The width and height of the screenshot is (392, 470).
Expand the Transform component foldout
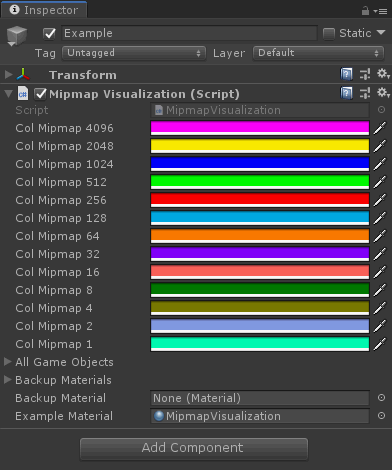tap(8, 74)
